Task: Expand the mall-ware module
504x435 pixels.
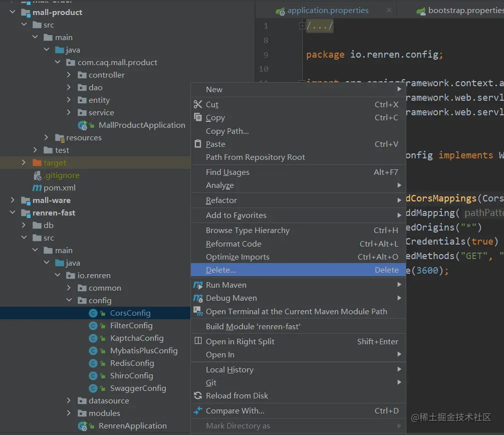Action: click(x=13, y=200)
